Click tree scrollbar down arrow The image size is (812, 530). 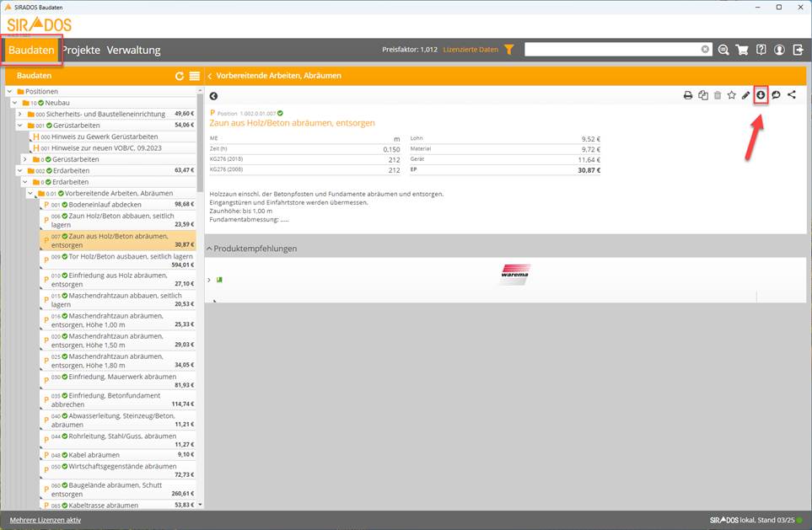point(200,506)
